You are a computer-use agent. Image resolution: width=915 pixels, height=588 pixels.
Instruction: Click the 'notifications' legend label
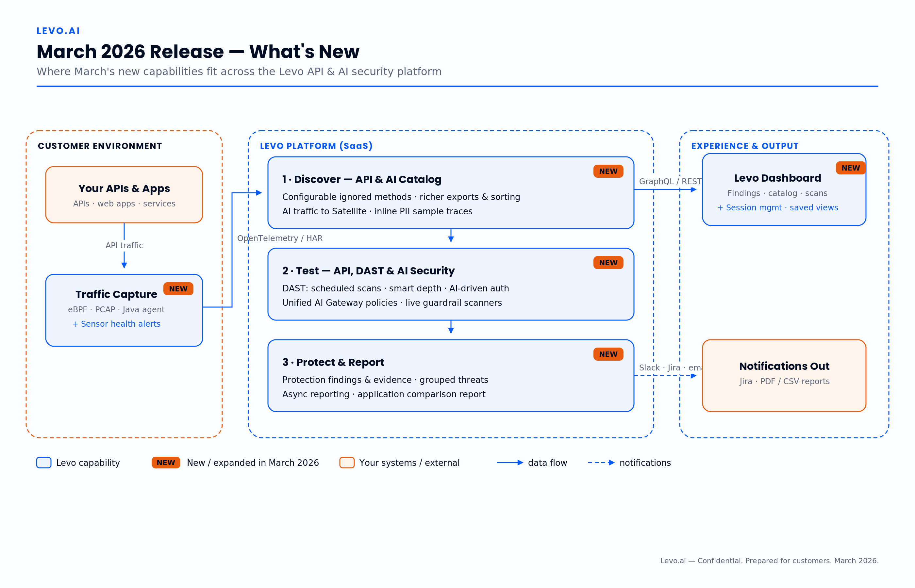[645, 463]
